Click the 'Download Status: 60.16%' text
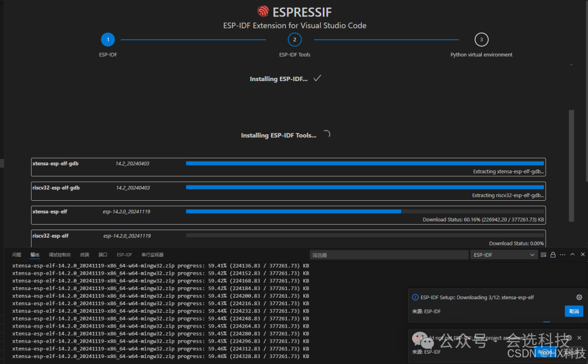The width and height of the screenshot is (588, 364). 483,220
